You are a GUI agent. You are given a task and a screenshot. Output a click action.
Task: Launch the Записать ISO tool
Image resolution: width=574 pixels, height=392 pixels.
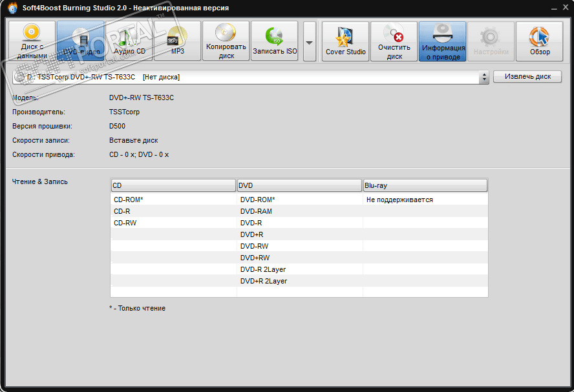click(x=275, y=41)
